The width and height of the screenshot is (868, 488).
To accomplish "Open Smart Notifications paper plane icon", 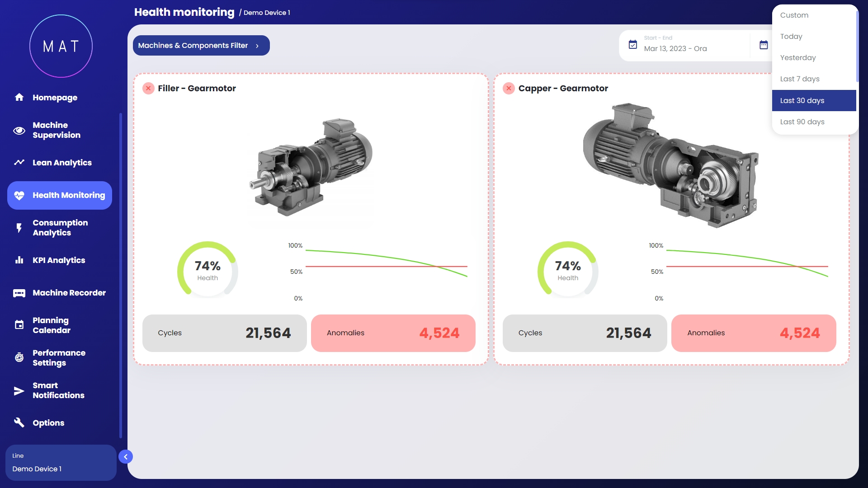I will [x=19, y=391].
